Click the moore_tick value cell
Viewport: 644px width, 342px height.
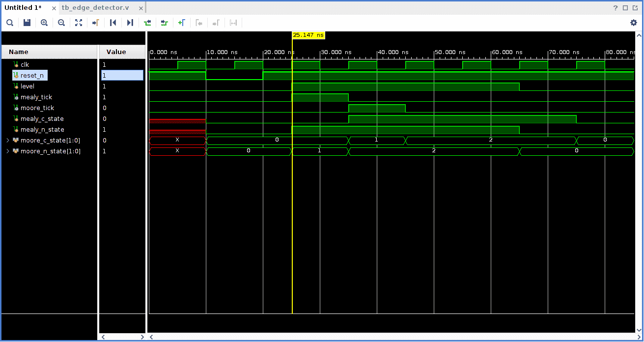click(122, 108)
